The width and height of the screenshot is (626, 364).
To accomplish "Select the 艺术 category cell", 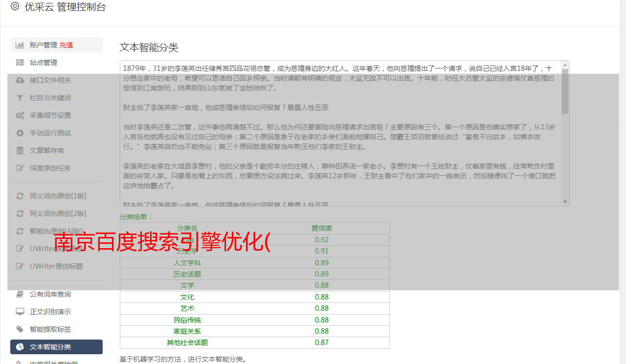I will [187, 308].
